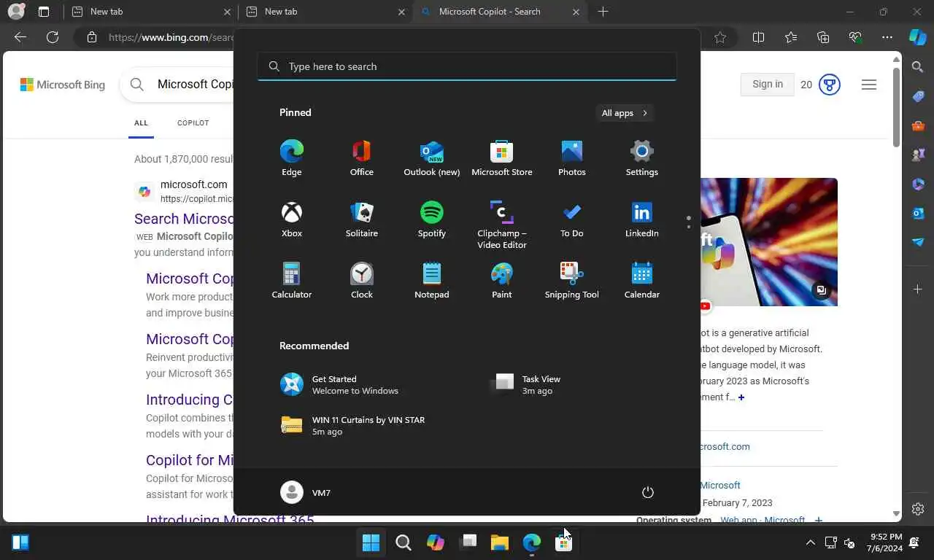
Task: Open the VM7 user account menu
Action: click(306, 492)
